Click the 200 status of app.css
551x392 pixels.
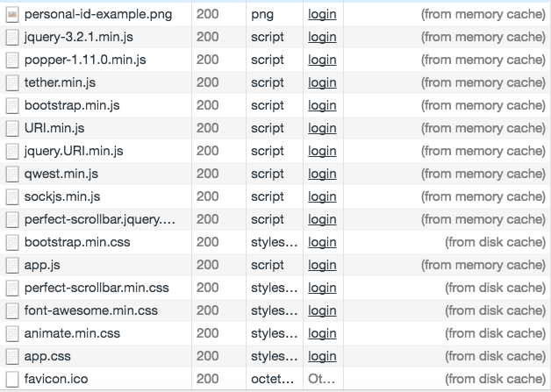click(207, 357)
